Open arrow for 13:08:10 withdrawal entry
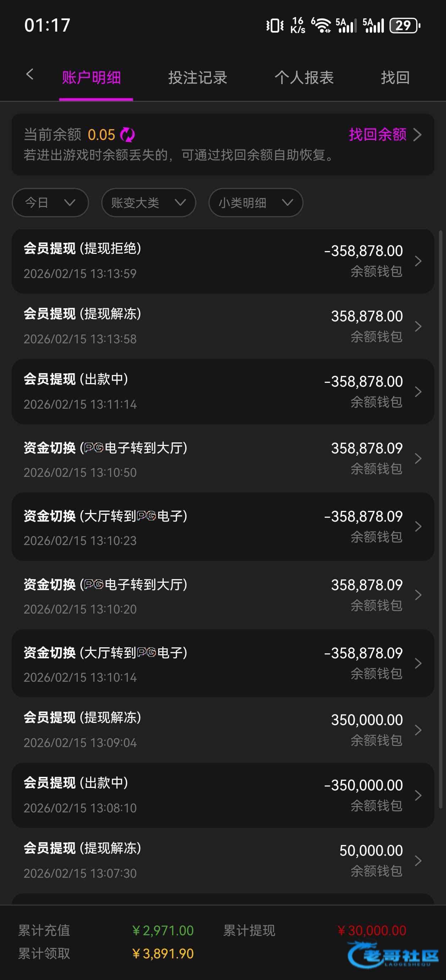 tap(418, 795)
